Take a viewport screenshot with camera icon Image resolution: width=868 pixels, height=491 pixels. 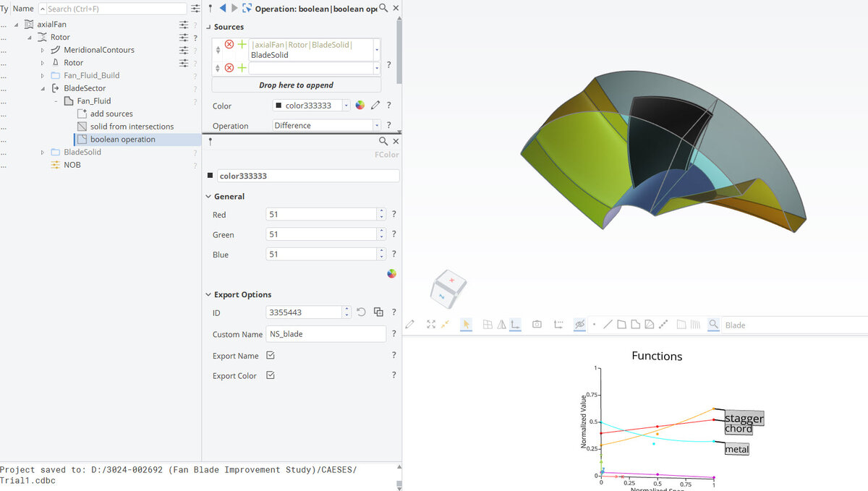click(x=537, y=325)
